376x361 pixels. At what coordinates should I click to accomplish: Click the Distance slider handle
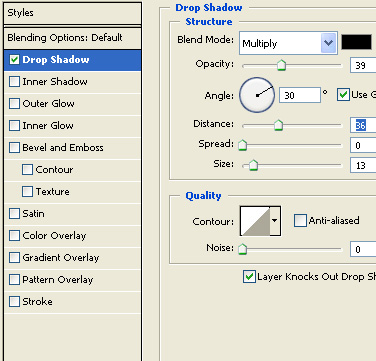[279, 125]
